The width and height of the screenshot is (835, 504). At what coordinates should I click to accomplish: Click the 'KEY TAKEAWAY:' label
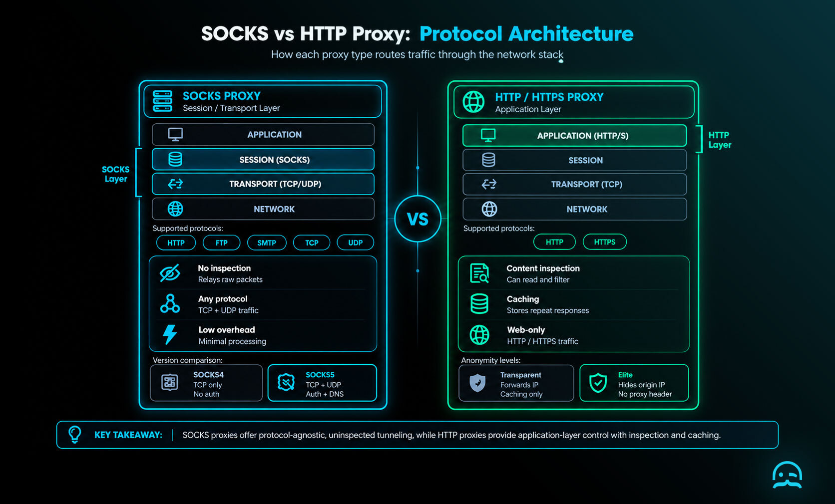coord(128,435)
